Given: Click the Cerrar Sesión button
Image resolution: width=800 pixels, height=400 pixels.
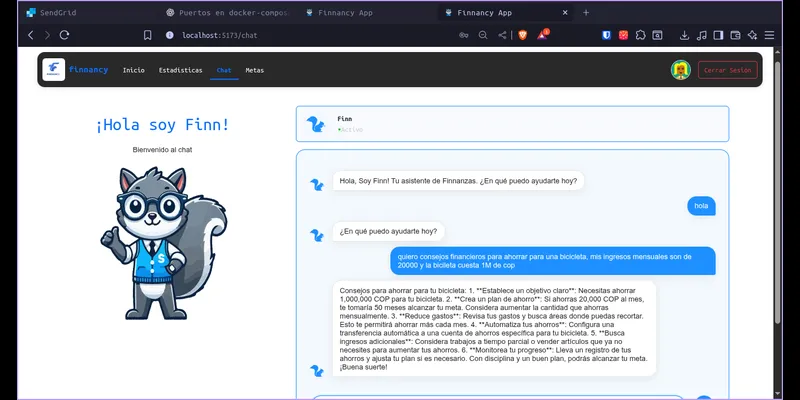Looking at the screenshot, I should click(728, 70).
